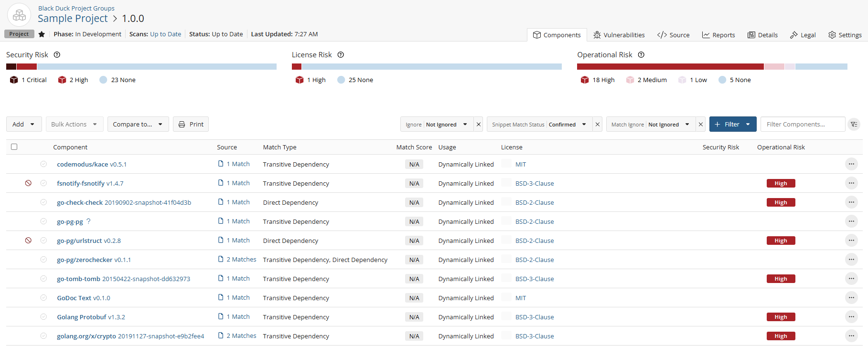Open more actions for golang.org/x/crypto row
Screen dimensions: 868x346
point(851,336)
